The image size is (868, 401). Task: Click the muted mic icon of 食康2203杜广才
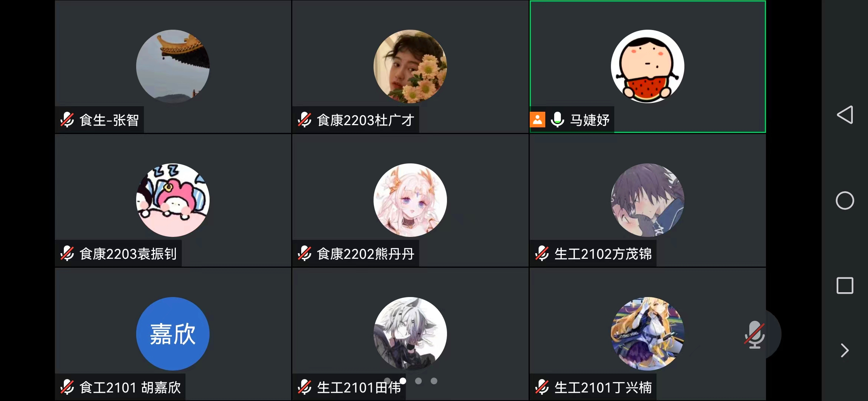305,120
